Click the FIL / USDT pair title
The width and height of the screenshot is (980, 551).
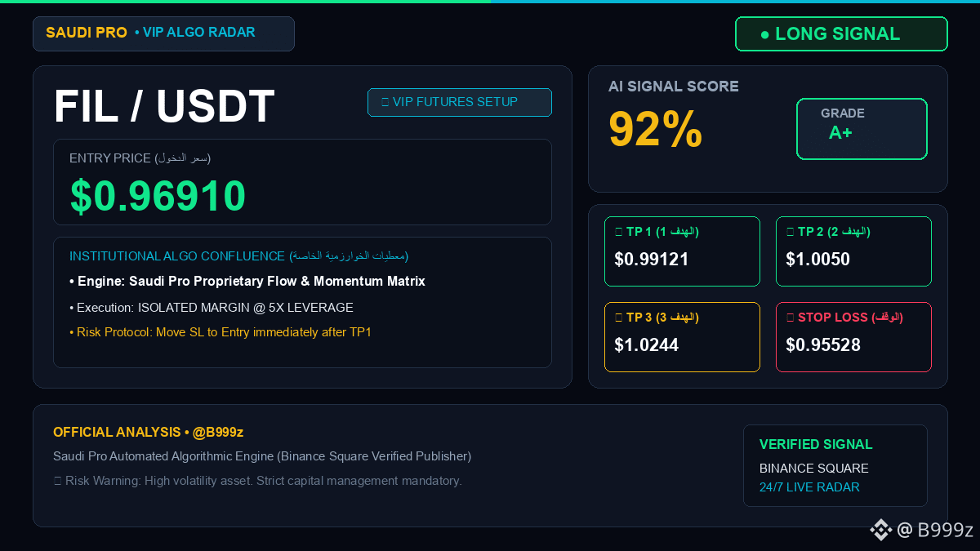[164, 106]
